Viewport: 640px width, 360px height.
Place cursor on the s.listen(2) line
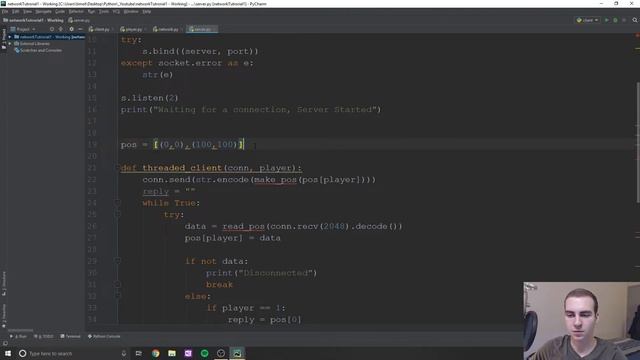[149, 98]
